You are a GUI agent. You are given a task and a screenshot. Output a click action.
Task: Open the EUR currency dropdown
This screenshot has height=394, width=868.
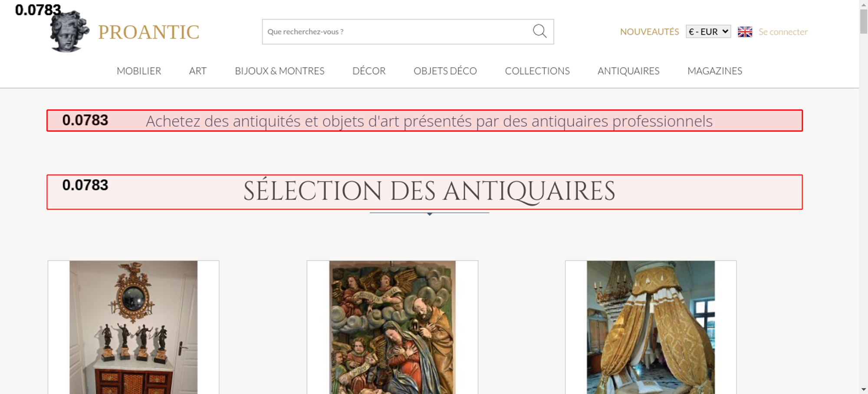coord(708,32)
